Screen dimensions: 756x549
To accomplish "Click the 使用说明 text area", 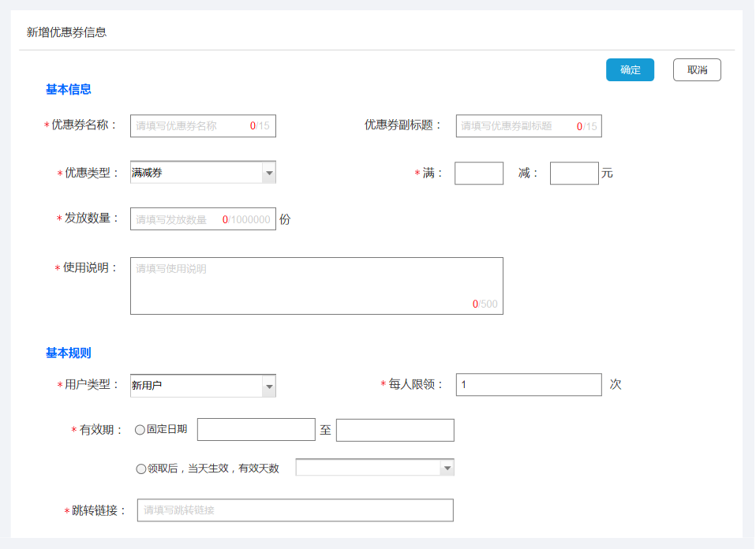I will click(316, 286).
